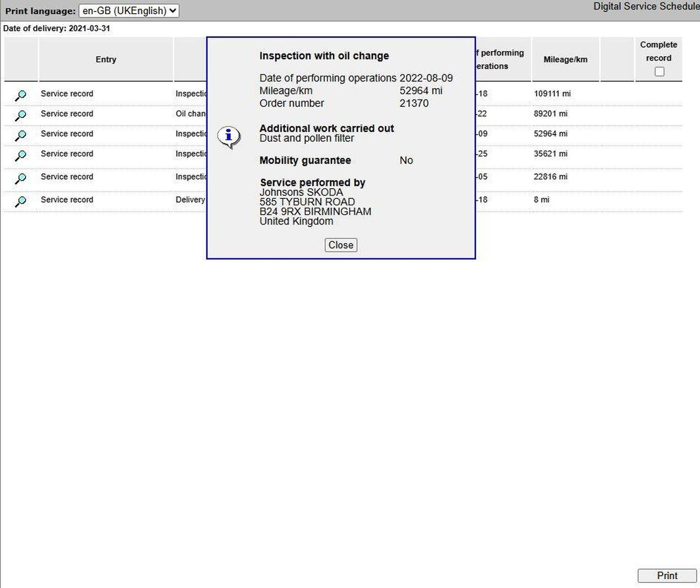Click the Entry column header
This screenshot has height=588, width=700.
pos(106,59)
